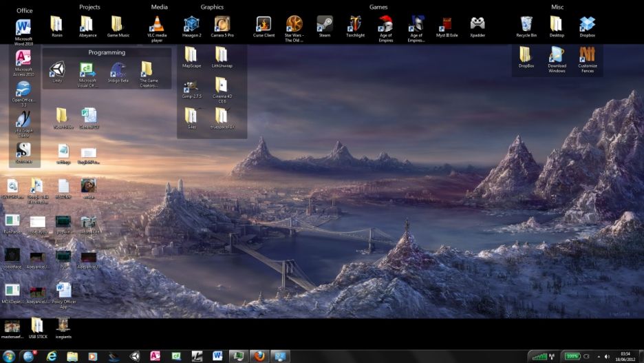Open the DropBox folder in Misc fence

(x=526, y=58)
